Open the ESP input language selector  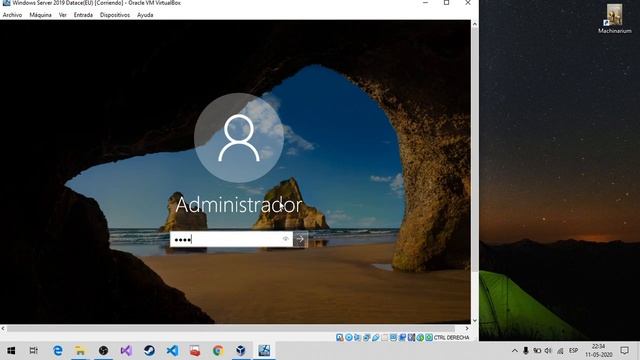pyautogui.click(x=573, y=351)
